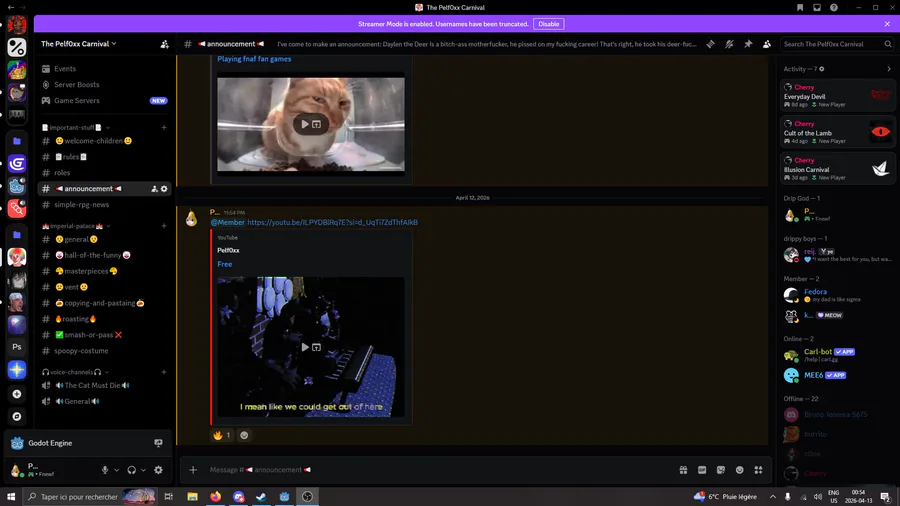Dismiss the Streamer Mode banner
900x506 pixels.
887,24
